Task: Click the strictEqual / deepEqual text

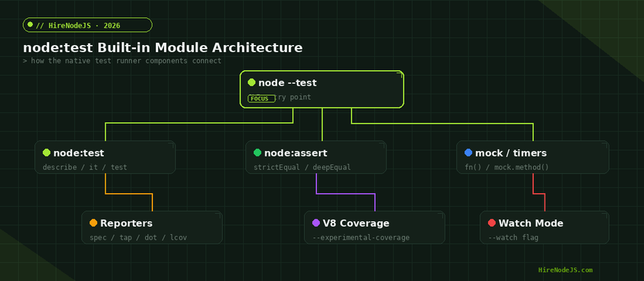Action: point(302,167)
